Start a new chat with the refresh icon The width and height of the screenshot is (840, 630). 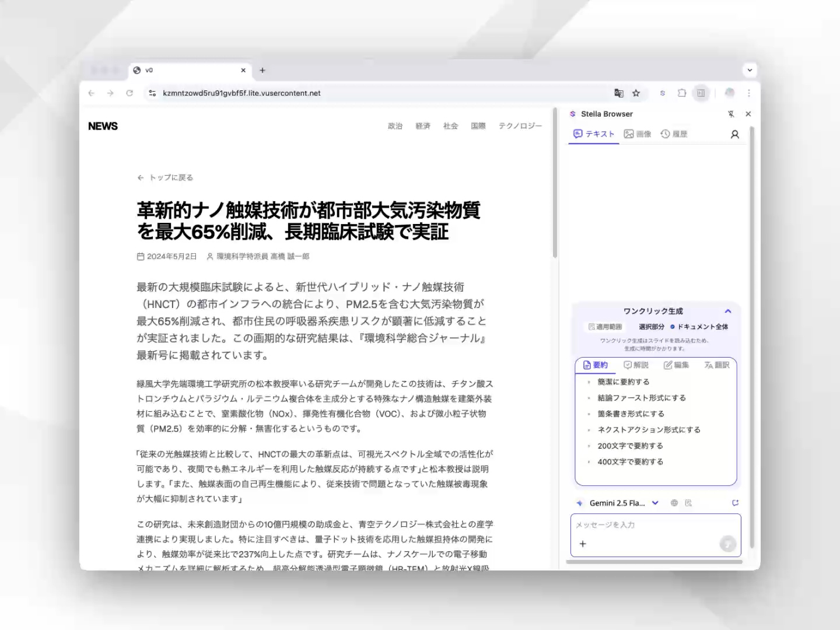(x=735, y=503)
